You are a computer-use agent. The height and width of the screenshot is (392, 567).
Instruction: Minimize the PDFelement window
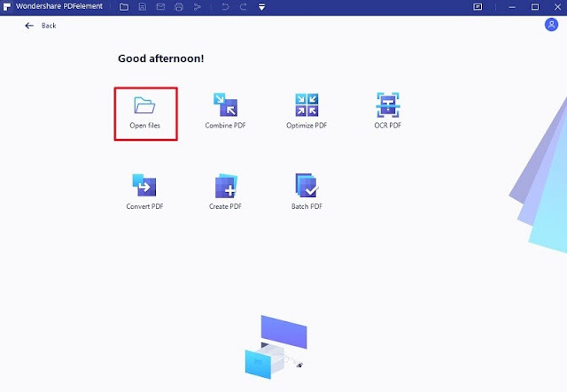click(x=512, y=7)
